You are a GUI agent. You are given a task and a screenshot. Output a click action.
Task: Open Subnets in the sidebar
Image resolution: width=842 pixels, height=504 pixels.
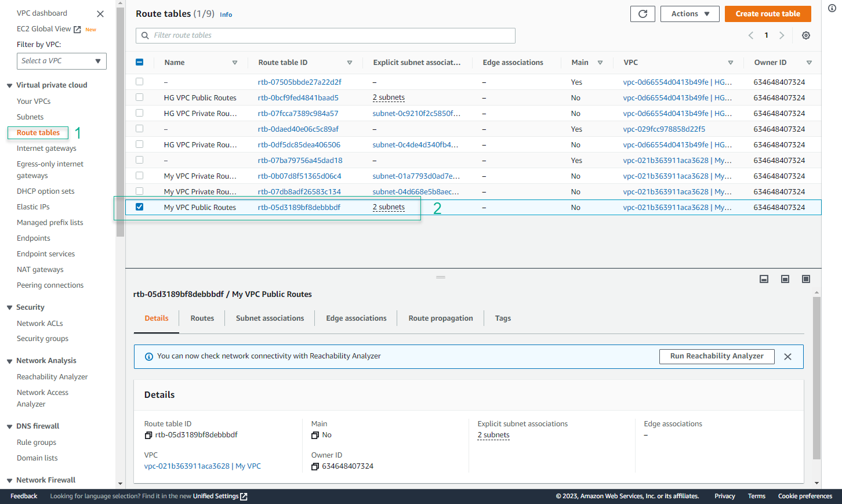click(30, 117)
